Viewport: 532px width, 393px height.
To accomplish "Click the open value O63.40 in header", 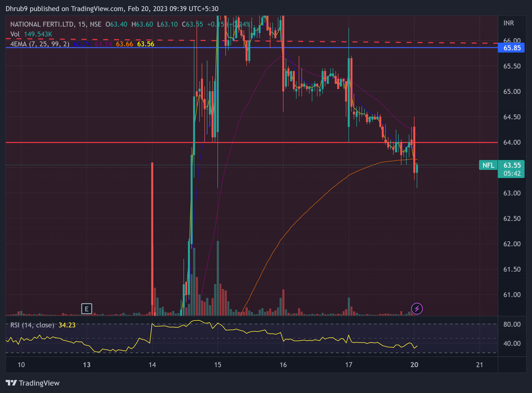I will pyautogui.click(x=116, y=24).
